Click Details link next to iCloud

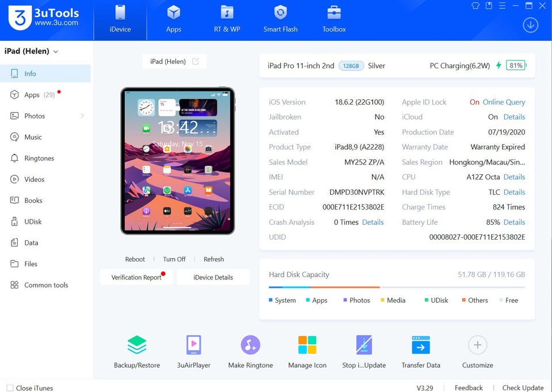pyautogui.click(x=514, y=117)
